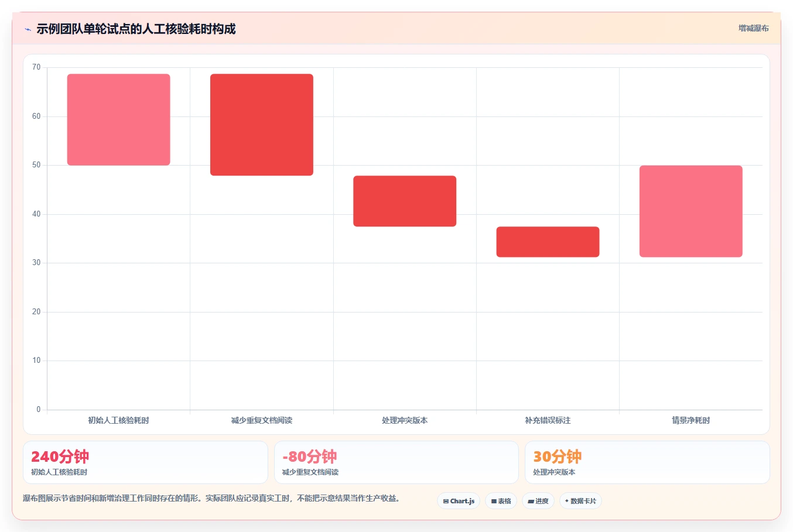793x532 pixels.
Task: Open the 30分钟 data card
Action: 647,462
